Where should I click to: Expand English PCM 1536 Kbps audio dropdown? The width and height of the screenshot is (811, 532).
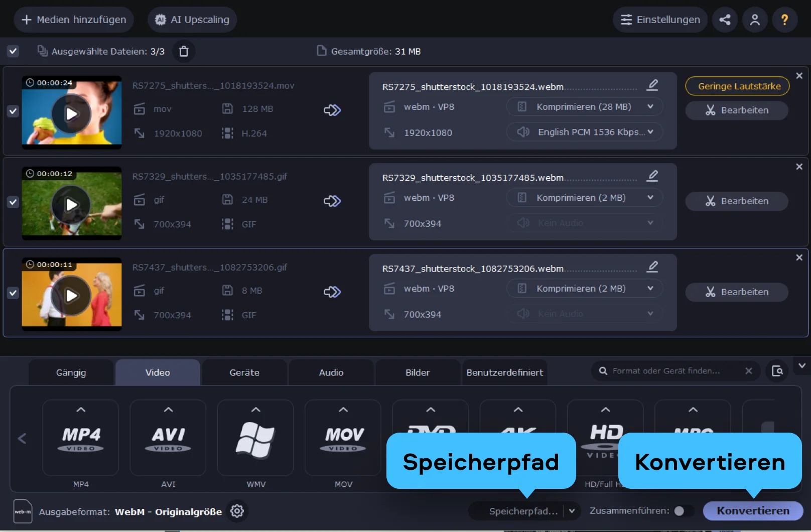pos(584,132)
